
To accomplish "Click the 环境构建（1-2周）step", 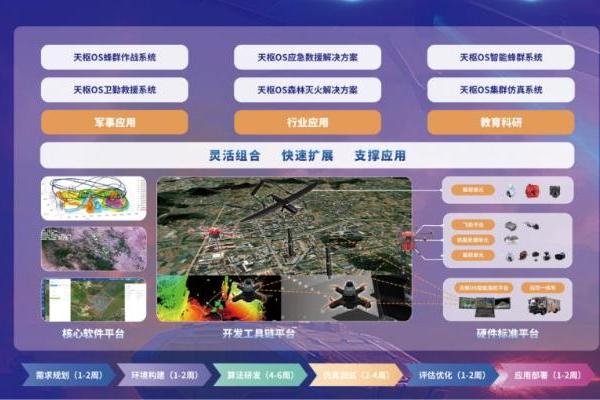I will [165, 375].
